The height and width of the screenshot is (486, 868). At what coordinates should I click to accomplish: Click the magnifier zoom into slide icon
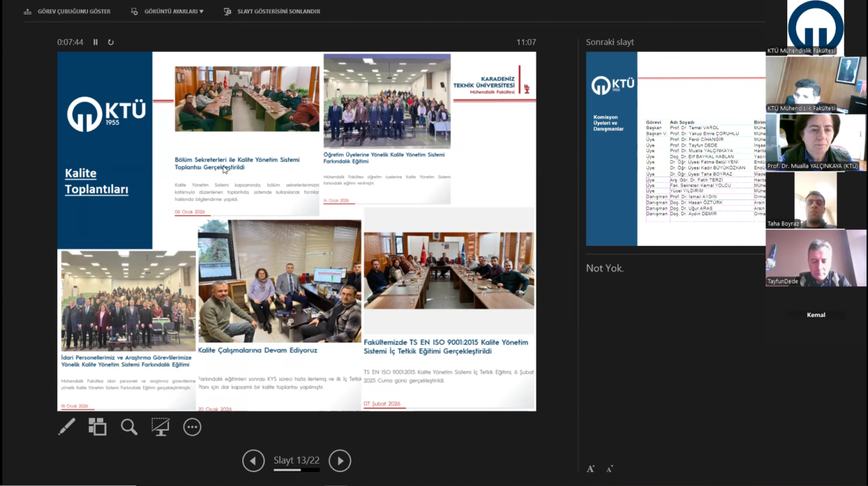129,427
